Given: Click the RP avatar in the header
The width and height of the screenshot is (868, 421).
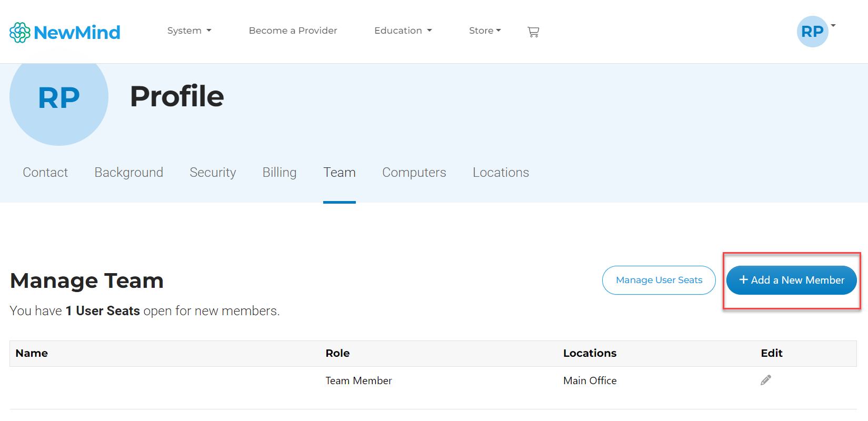Looking at the screenshot, I should 812,32.
